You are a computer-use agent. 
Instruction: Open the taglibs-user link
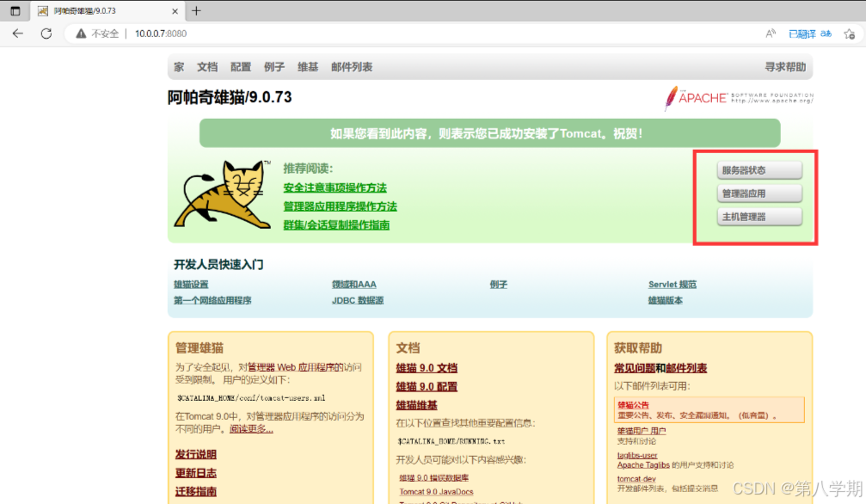tap(637, 455)
